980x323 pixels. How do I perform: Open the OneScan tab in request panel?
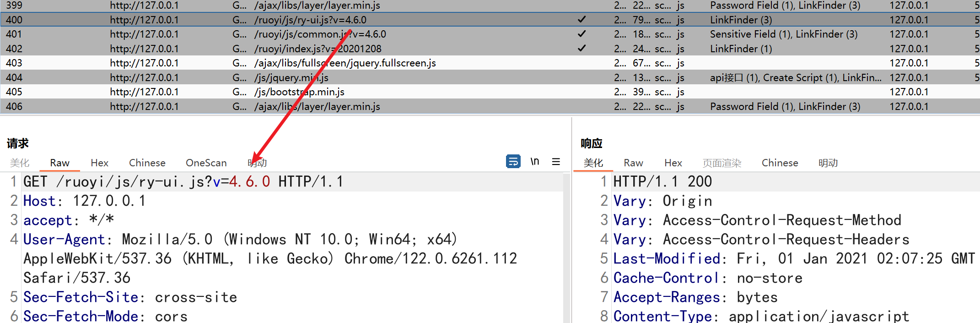point(206,163)
